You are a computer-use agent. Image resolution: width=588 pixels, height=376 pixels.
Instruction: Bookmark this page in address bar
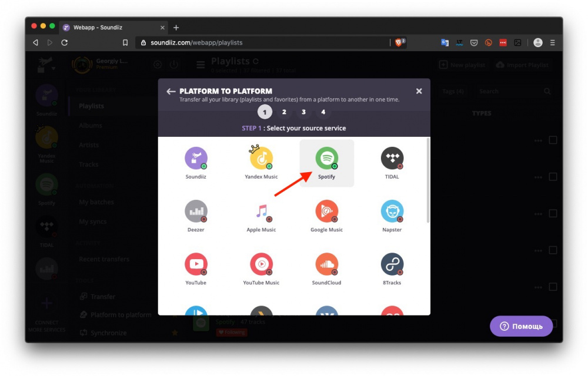tap(125, 43)
